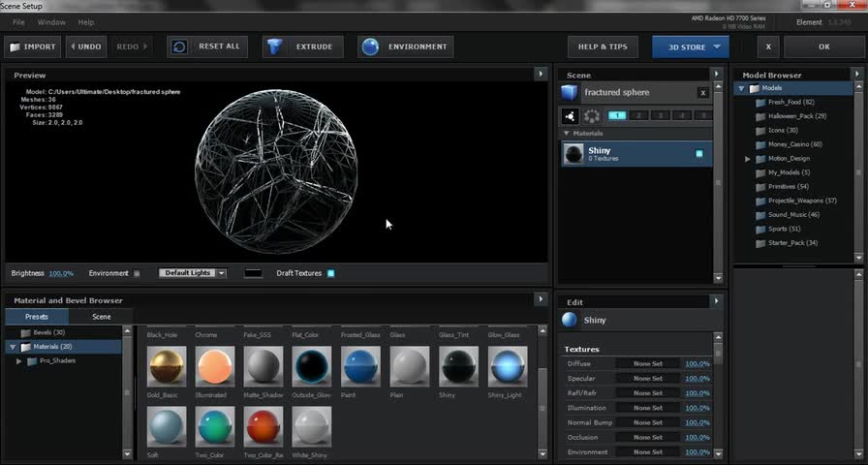The width and height of the screenshot is (868, 465).
Task: Select the White_Shiny material preset
Action: pyautogui.click(x=312, y=427)
